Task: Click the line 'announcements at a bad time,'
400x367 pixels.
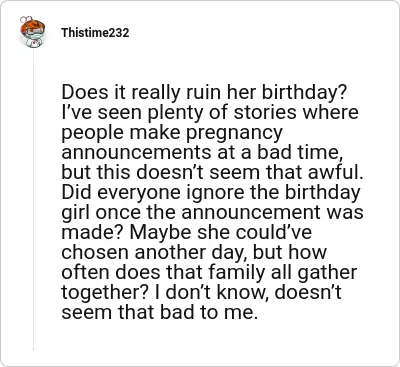Action: click(x=204, y=153)
